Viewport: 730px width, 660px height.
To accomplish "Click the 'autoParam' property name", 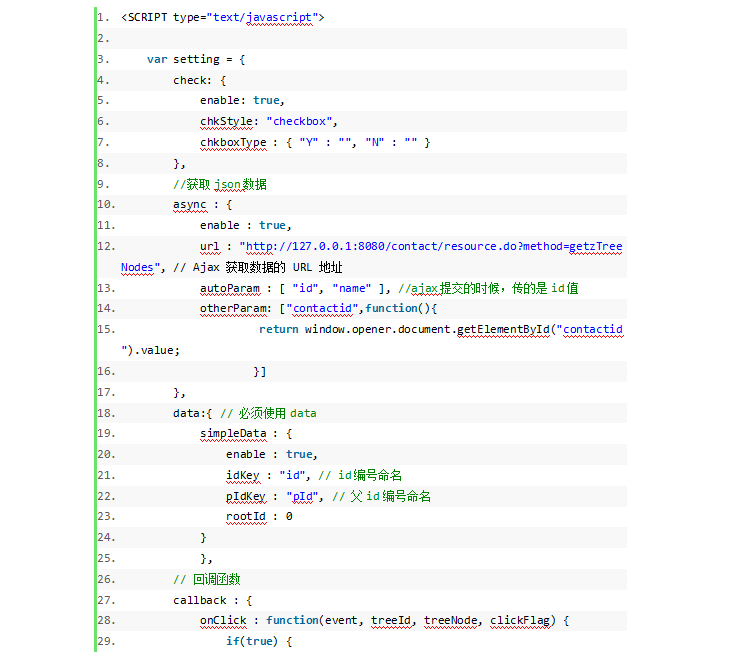I will coord(229,288).
